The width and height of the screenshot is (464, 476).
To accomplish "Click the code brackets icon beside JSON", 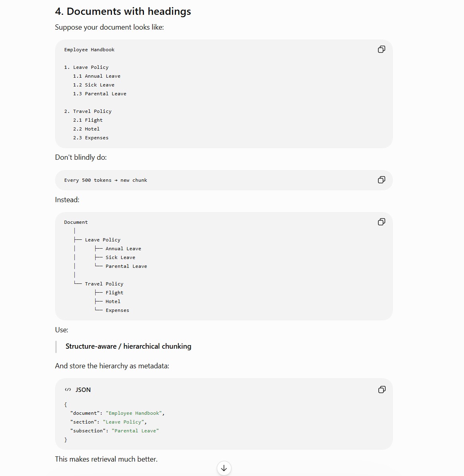I will pos(68,390).
